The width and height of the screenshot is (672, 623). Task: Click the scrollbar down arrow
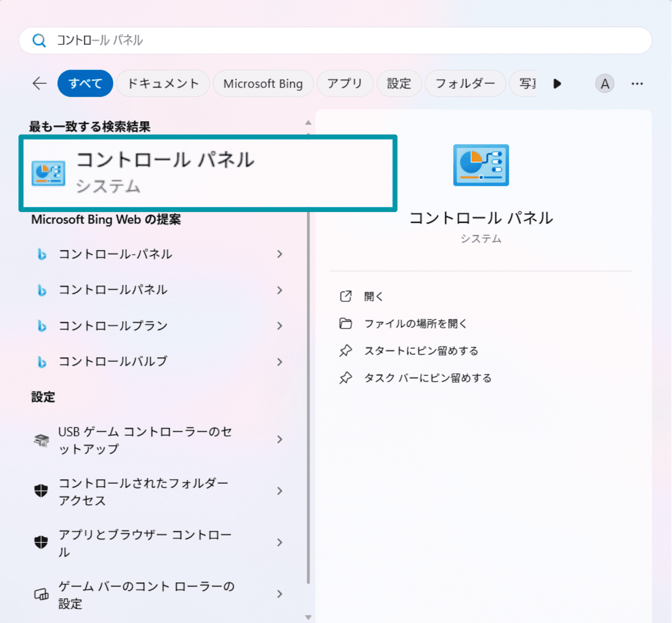click(x=308, y=617)
